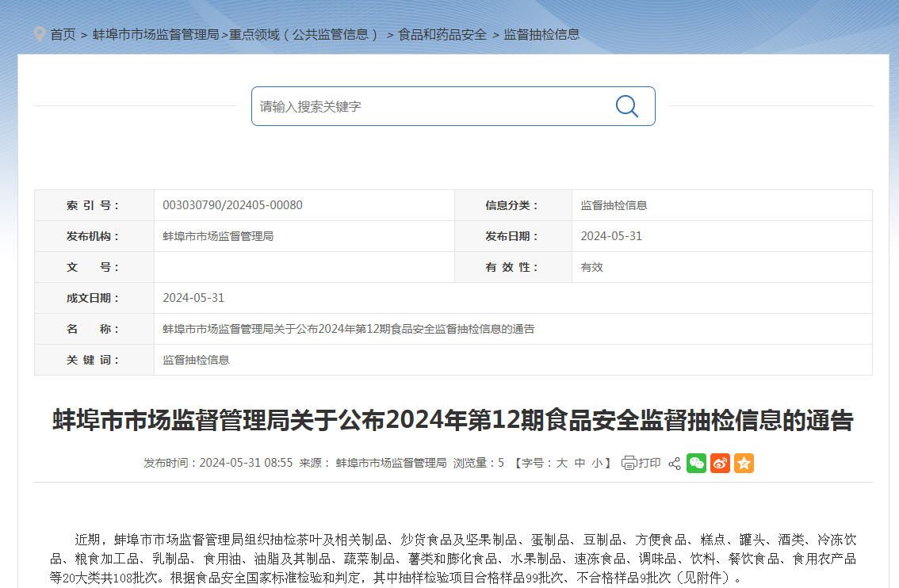This screenshot has height=588, width=899.
Task: Share the article to Weibo
Action: point(720,464)
